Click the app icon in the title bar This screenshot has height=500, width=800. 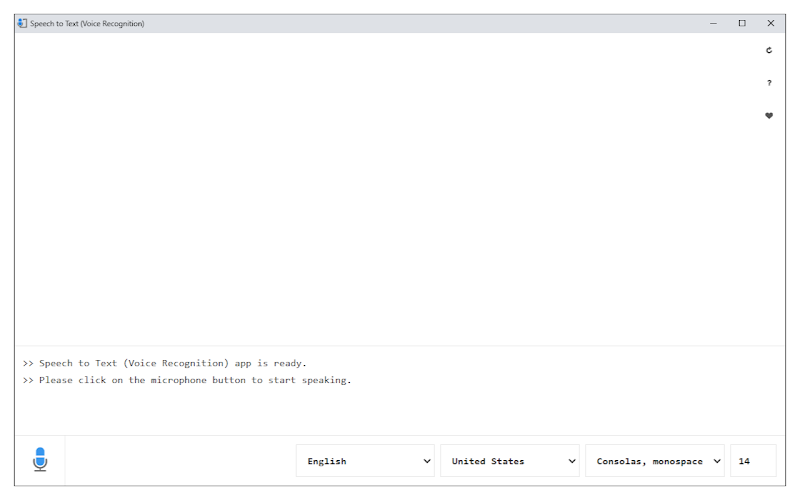click(22, 23)
